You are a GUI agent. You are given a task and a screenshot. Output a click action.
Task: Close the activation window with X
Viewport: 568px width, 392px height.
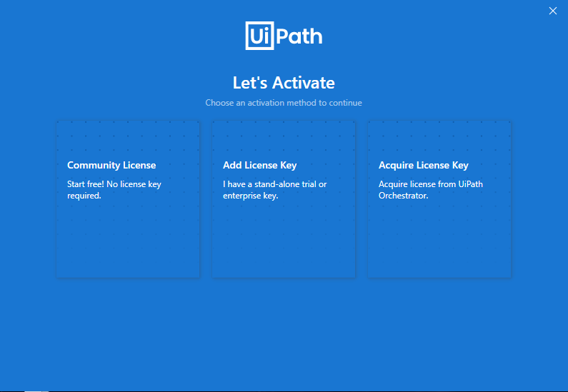[x=553, y=11]
